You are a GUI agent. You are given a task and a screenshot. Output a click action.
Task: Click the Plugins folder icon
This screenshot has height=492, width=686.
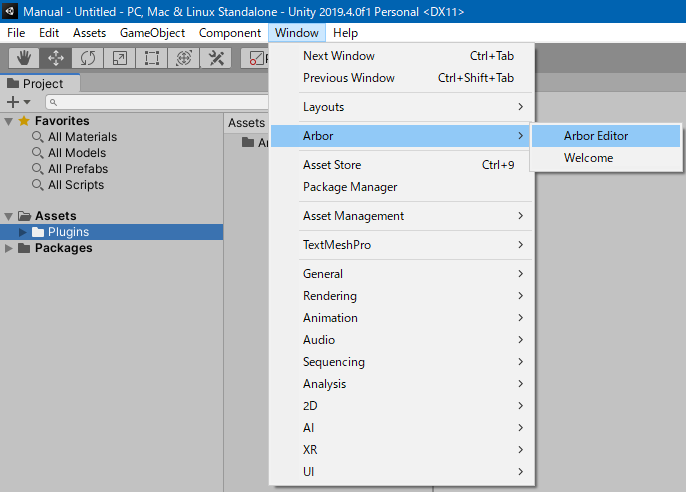click(38, 232)
